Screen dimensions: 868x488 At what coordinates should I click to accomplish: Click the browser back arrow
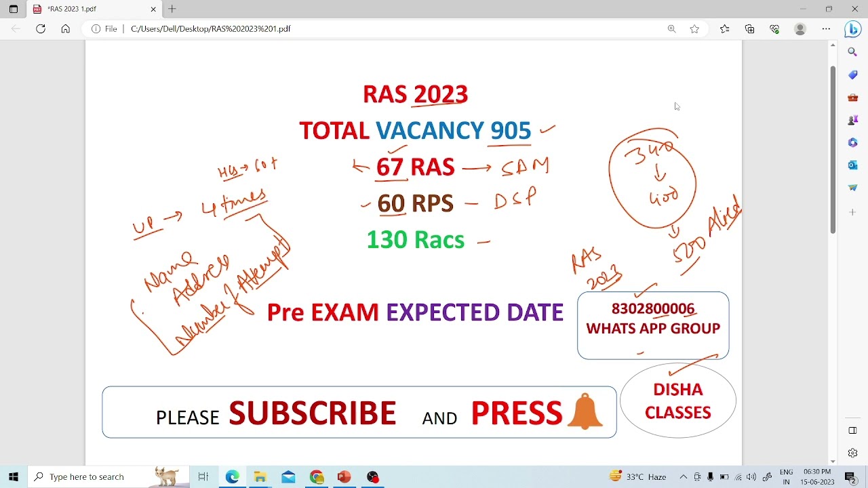(16, 28)
